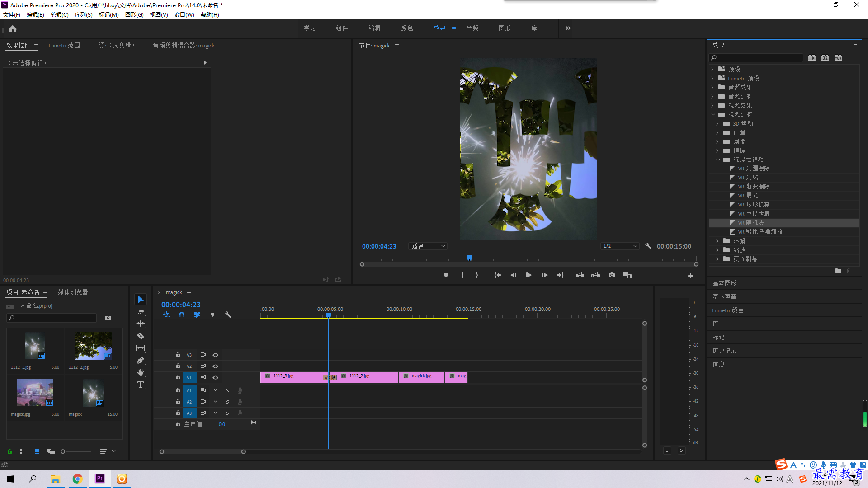
Task: Expand the 预设 effects folder
Action: click(712, 69)
